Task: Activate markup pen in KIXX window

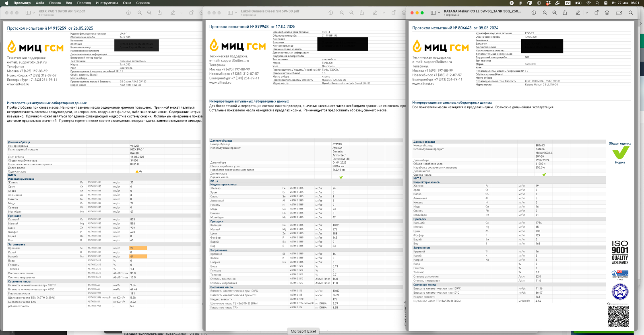Action: pyautogui.click(x=173, y=13)
